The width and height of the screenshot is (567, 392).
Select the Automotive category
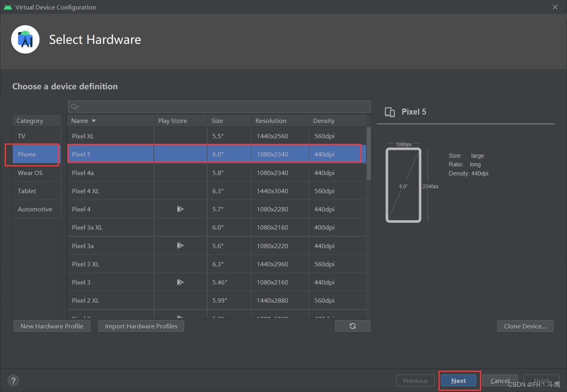37,209
